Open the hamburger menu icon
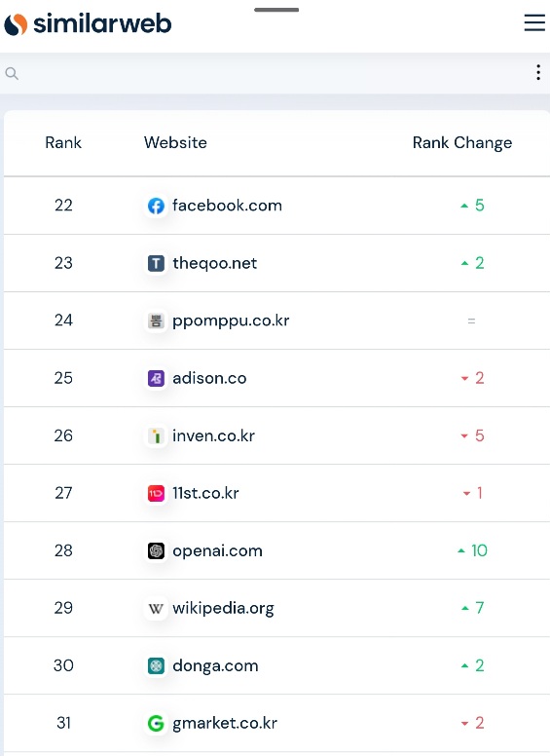 [534, 22]
